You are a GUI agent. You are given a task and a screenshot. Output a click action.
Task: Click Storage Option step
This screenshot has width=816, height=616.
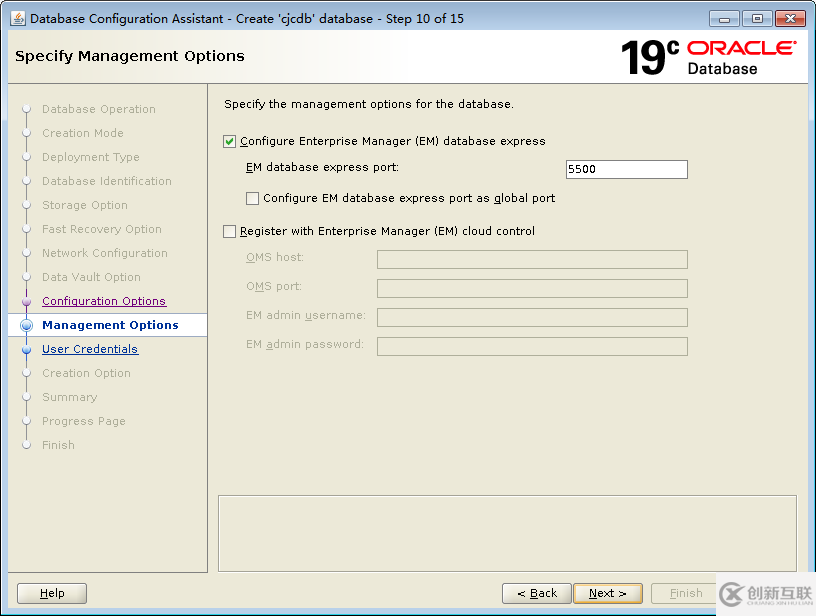[85, 205]
